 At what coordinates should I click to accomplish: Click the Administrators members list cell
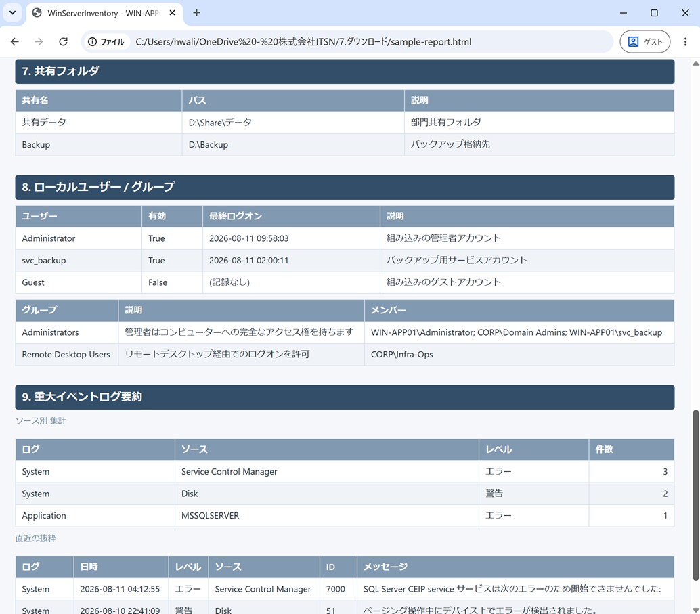(519, 332)
